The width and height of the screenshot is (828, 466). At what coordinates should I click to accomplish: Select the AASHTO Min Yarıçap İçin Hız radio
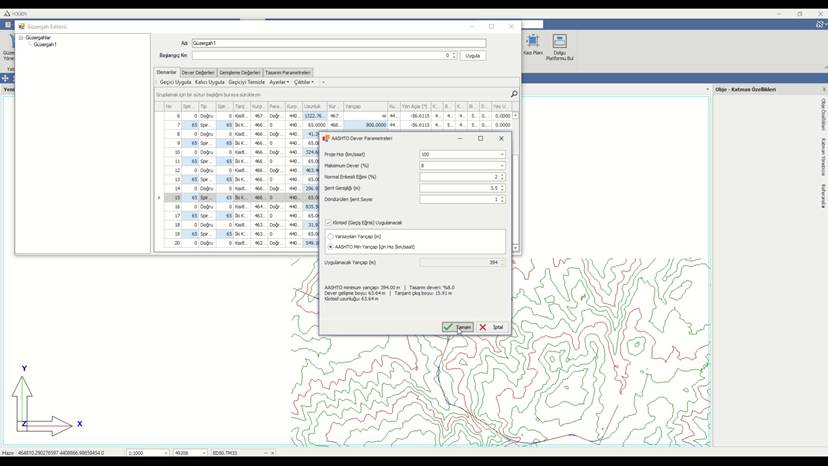[x=331, y=247]
